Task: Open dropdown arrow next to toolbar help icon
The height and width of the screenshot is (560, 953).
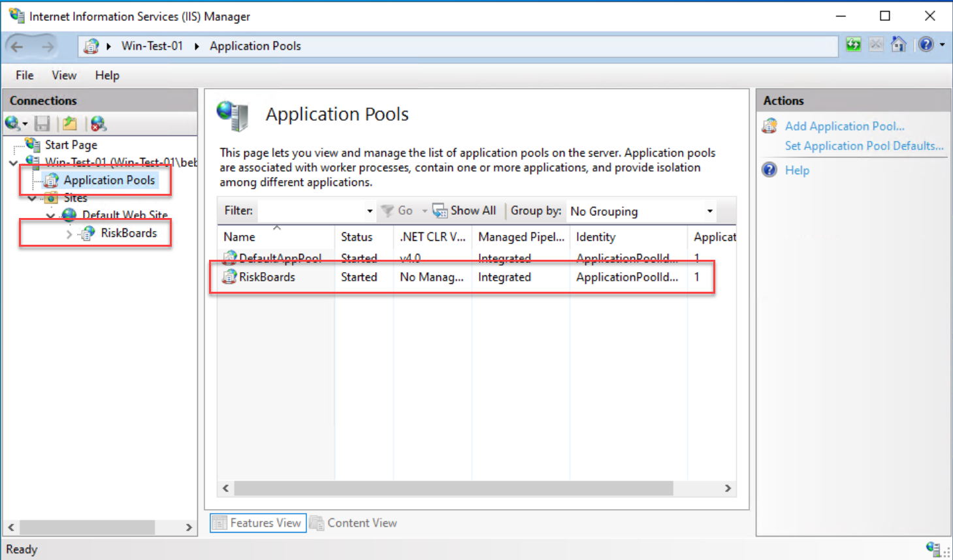Action: coord(943,45)
